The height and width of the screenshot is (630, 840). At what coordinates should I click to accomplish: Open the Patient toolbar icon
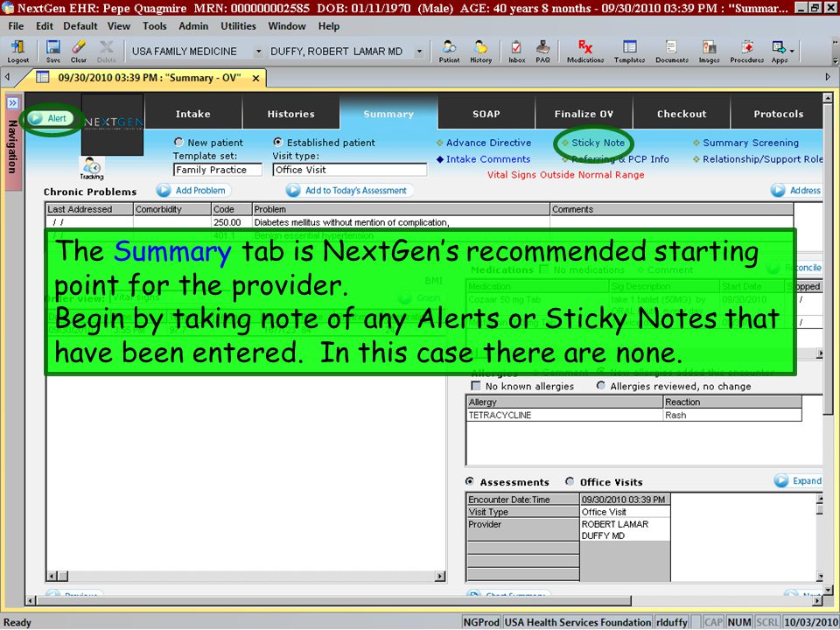pos(449,52)
